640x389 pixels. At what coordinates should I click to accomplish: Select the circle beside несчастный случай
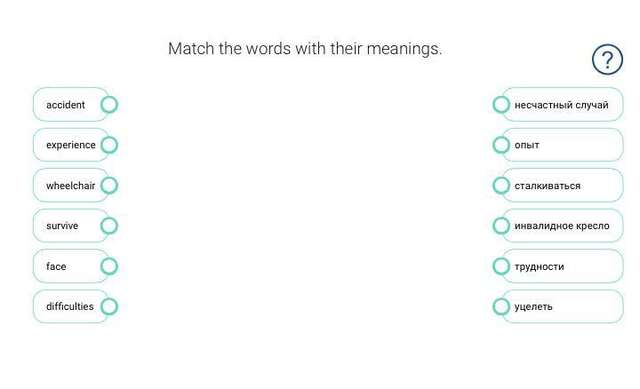(x=501, y=104)
